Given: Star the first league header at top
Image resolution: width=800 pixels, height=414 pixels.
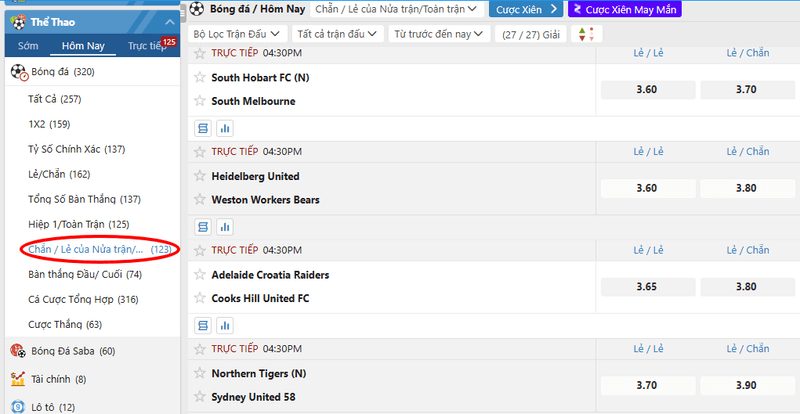Looking at the screenshot, I should tap(200, 53).
